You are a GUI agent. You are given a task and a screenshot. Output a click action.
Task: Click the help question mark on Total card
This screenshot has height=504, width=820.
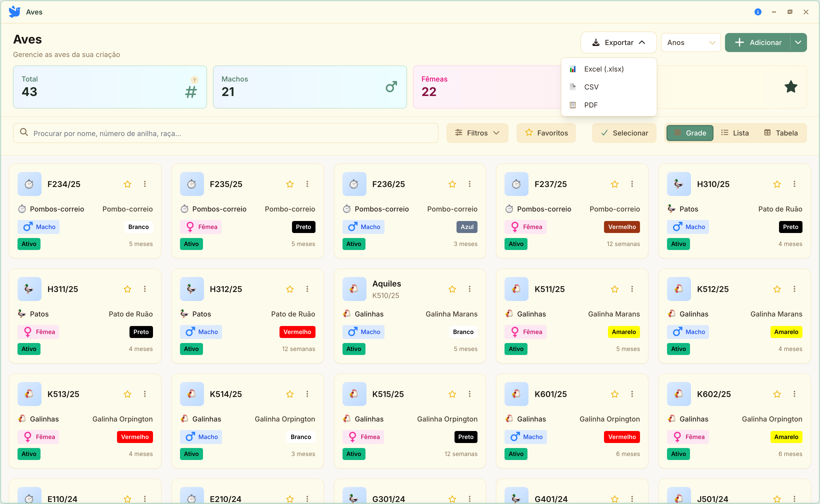pos(194,80)
